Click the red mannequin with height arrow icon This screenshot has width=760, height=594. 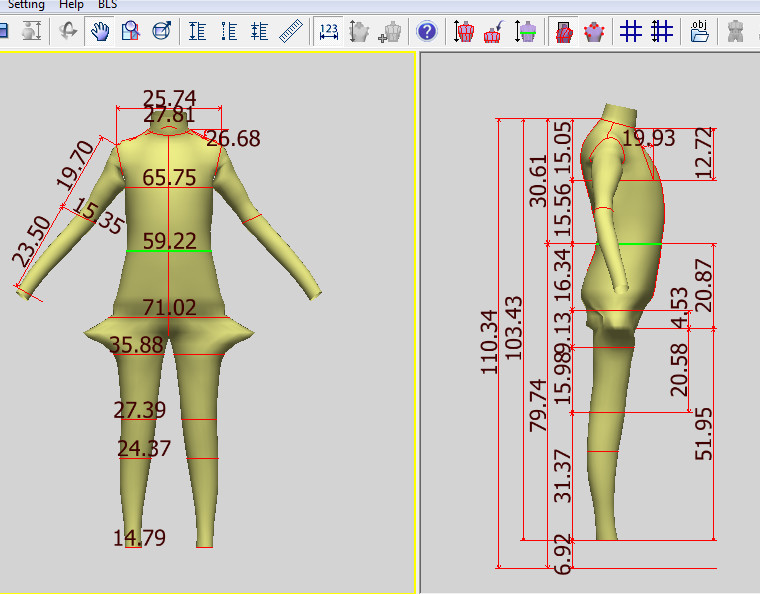point(464,32)
